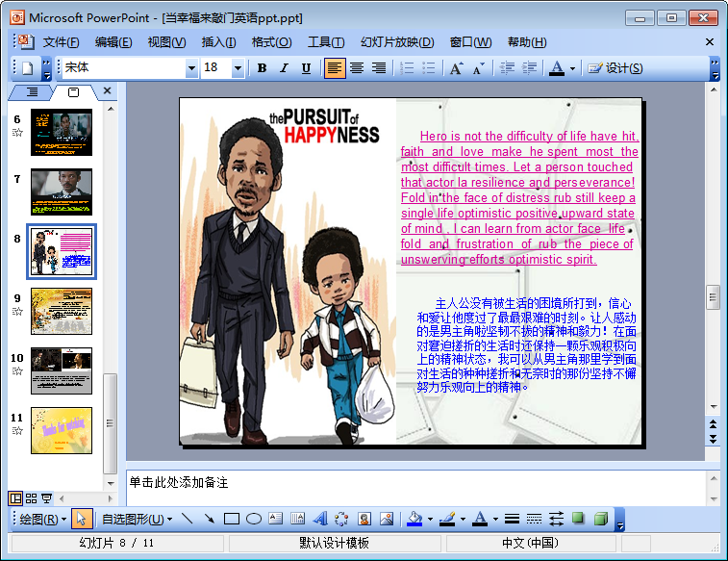Open the 编辑(E) menu
728x561 pixels.
click(x=113, y=42)
